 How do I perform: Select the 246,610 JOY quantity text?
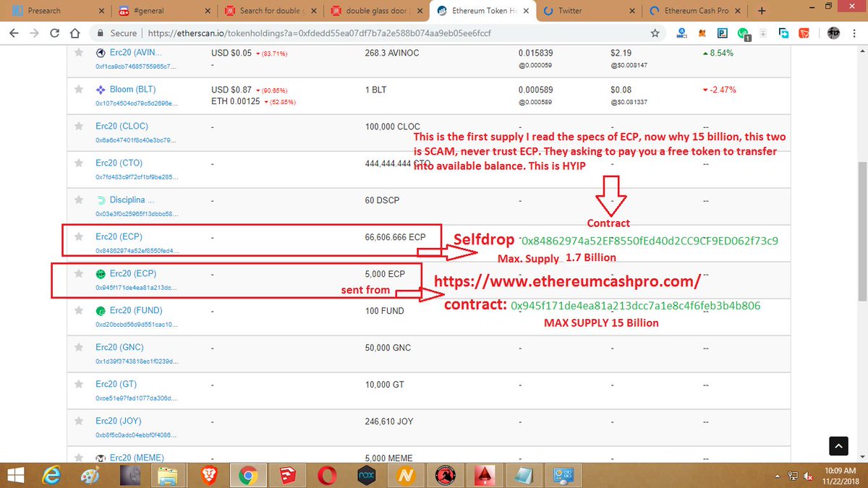tap(389, 421)
